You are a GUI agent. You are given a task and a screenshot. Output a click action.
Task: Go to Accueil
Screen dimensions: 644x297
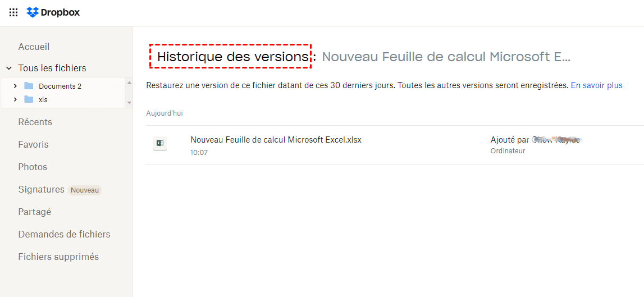[34, 47]
